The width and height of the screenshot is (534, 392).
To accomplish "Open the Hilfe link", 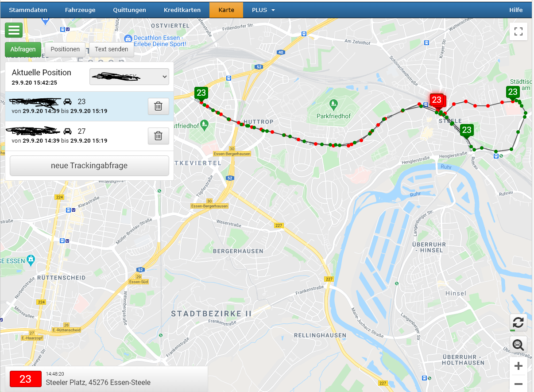I will coord(516,10).
